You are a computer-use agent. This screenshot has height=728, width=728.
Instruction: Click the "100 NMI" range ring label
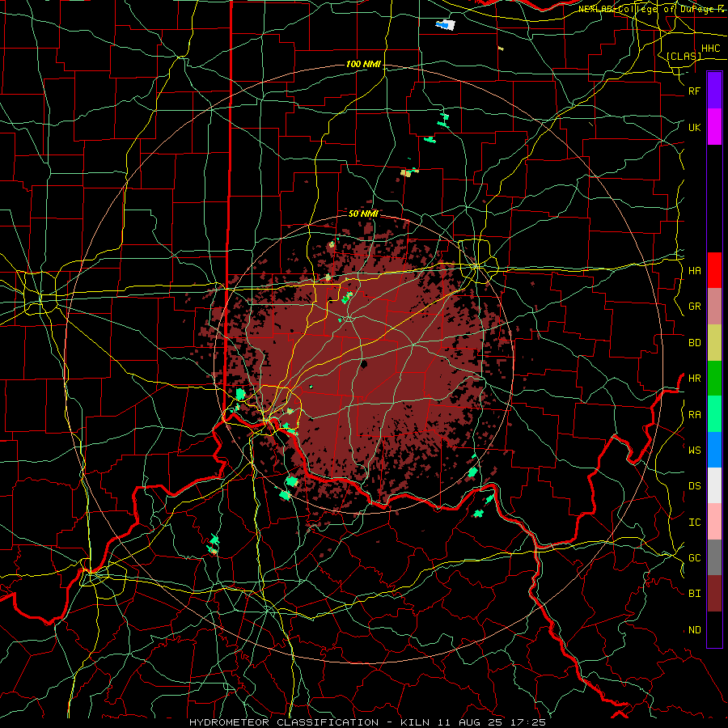pyautogui.click(x=363, y=64)
